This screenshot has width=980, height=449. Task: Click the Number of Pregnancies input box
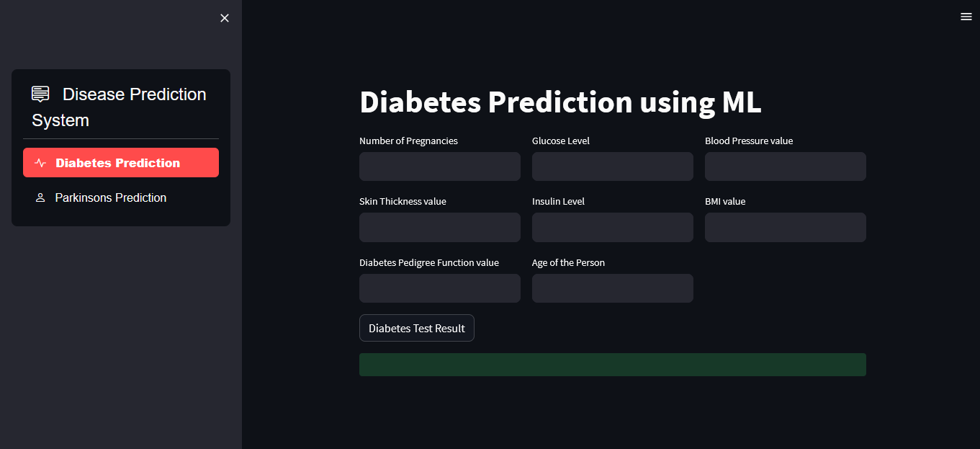(439, 166)
